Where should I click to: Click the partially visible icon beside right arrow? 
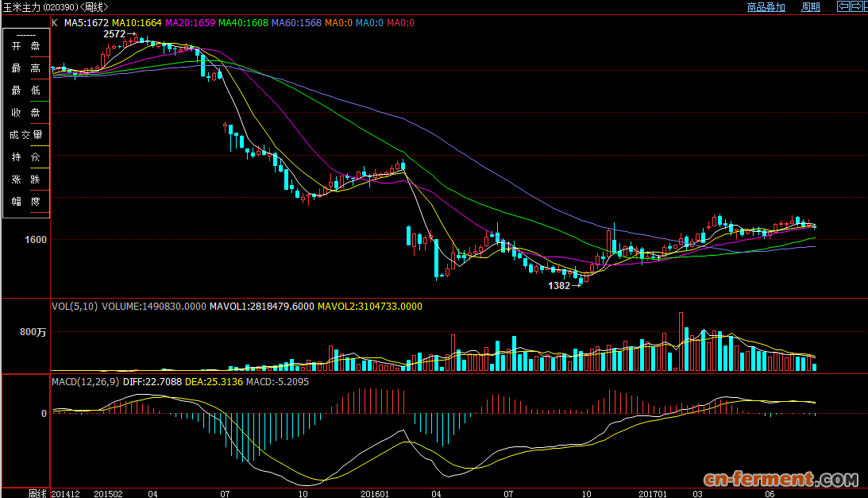click(x=866, y=7)
